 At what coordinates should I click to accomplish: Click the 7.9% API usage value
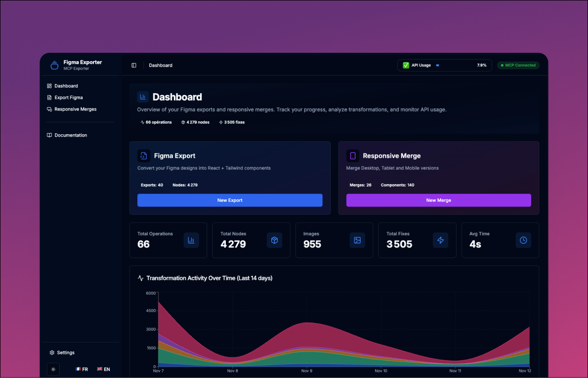tap(481, 65)
